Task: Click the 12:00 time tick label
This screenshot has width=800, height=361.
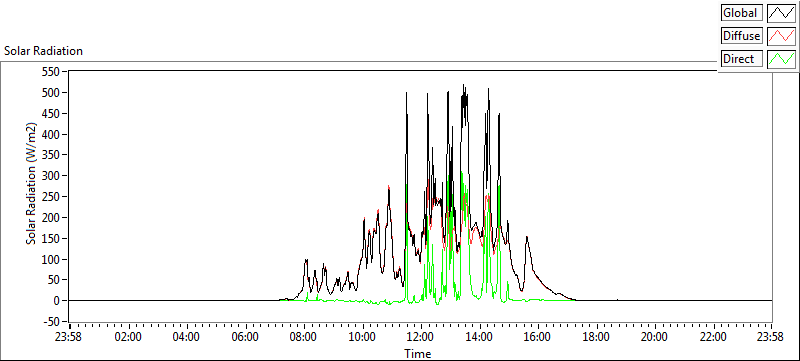Action: pyautogui.click(x=421, y=337)
